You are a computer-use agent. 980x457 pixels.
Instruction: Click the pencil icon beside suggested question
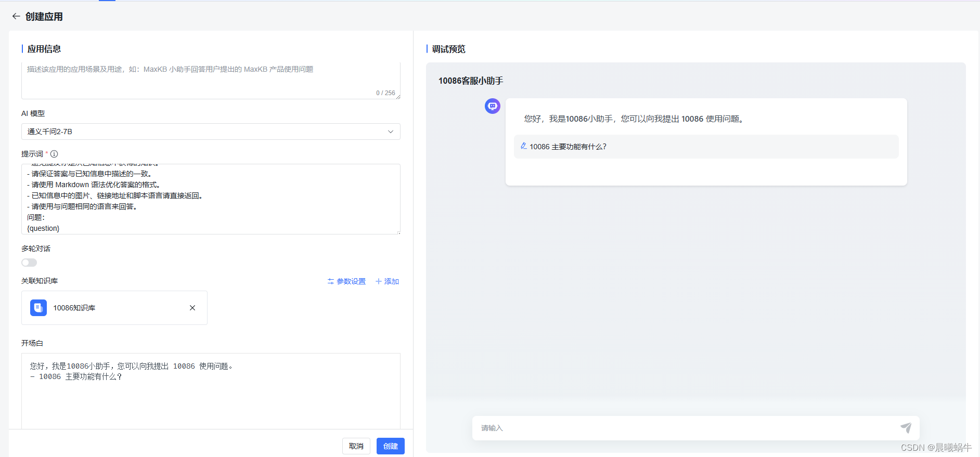[524, 146]
